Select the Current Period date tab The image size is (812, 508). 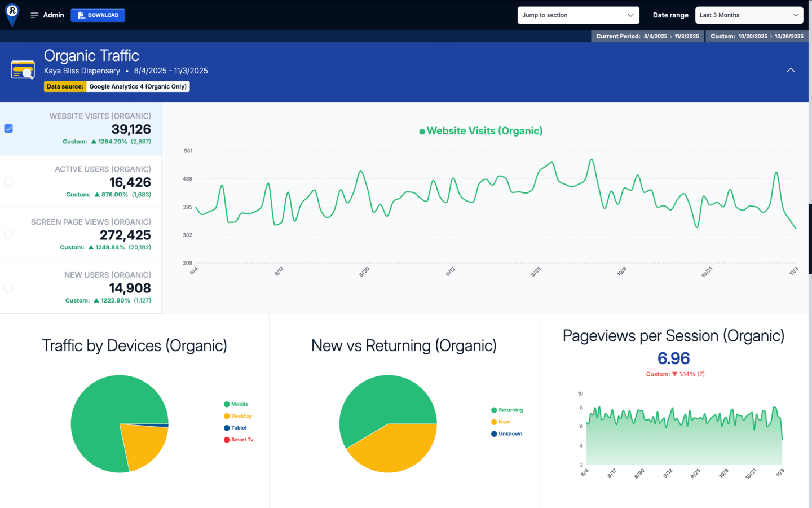pos(647,36)
